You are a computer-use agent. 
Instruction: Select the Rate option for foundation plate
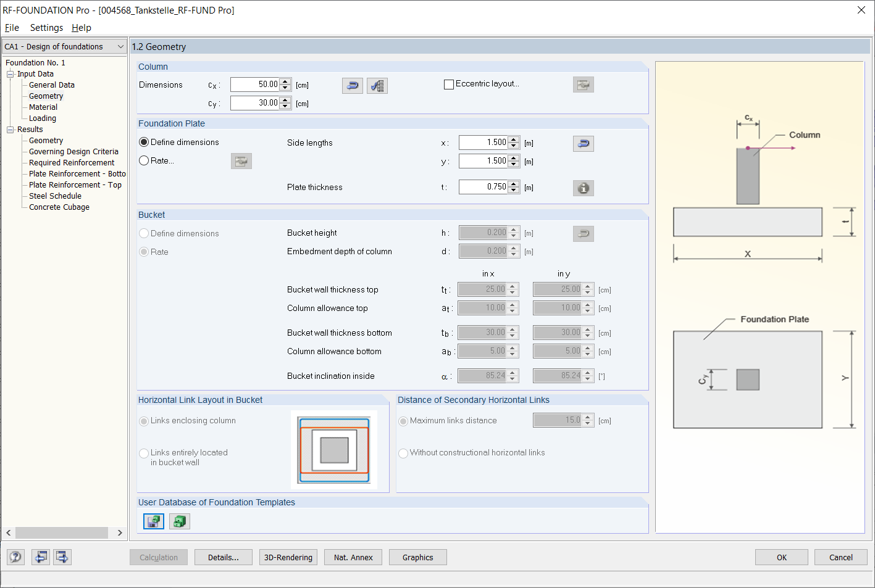[x=143, y=160]
